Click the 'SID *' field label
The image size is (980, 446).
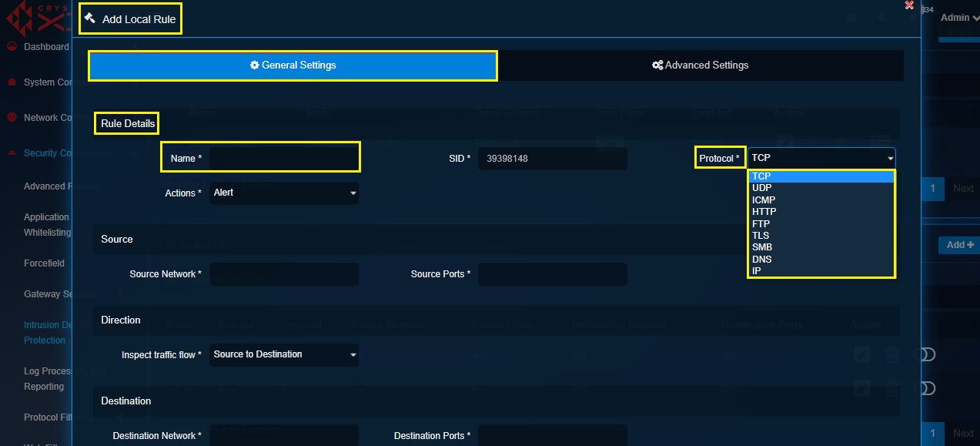[460, 159]
